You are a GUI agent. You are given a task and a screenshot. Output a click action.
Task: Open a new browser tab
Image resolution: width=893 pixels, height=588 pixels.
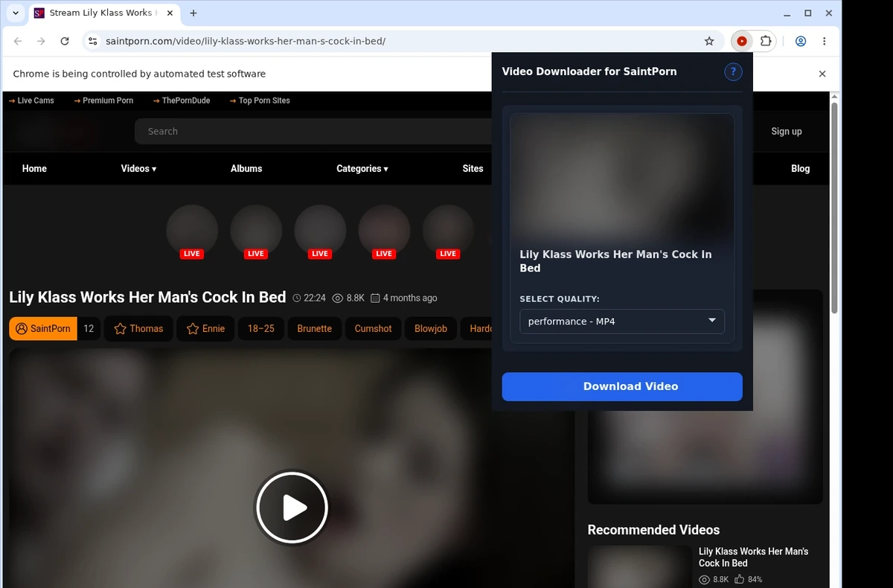coord(193,13)
